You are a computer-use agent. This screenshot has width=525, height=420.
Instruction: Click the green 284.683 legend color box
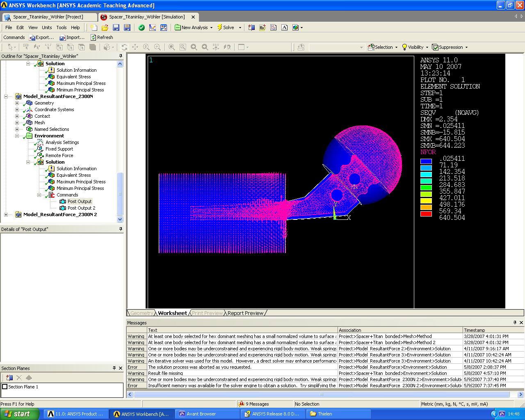(x=426, y=187)
